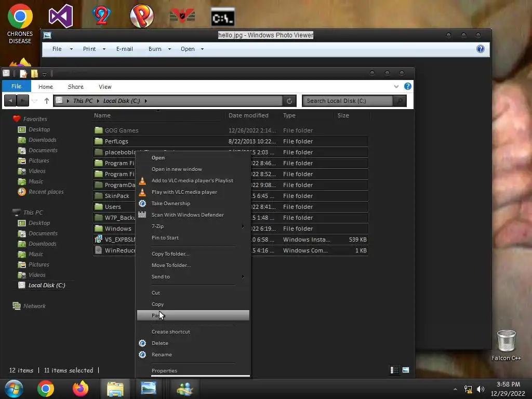Open the command prompt desktop shortcut
The image size is (532, 399).
click(x=222, y=17)
